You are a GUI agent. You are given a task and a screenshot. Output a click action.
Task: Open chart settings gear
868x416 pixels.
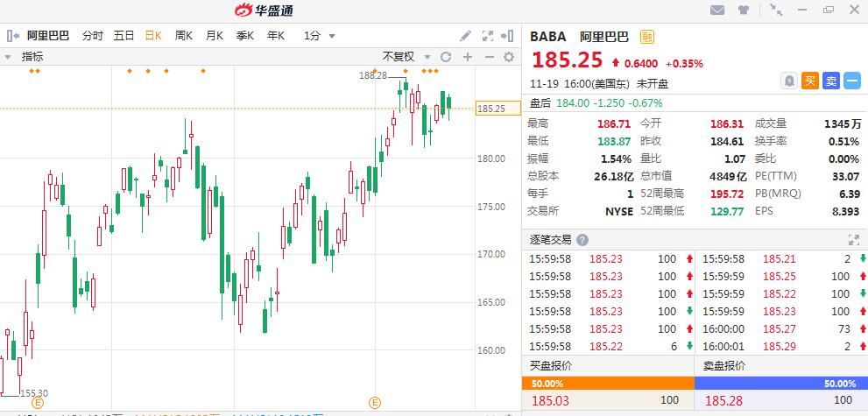coord(509,56)
